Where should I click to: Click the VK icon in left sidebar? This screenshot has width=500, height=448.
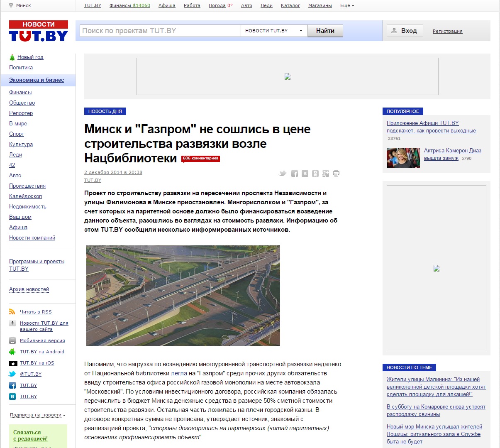point(12,397)
